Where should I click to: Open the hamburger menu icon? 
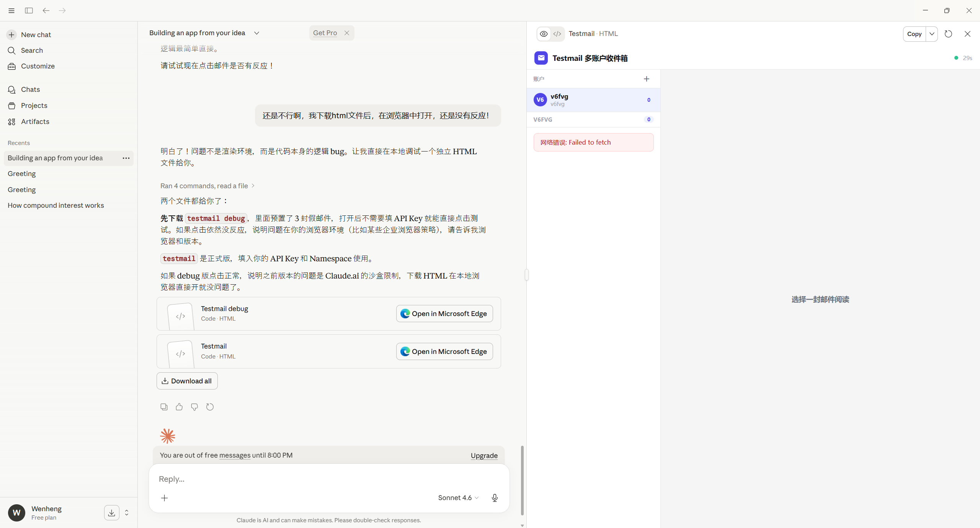tap(11, 11)
